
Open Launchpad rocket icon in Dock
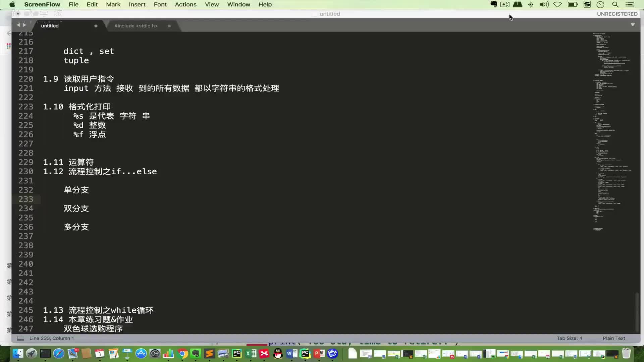click(32, 353)
